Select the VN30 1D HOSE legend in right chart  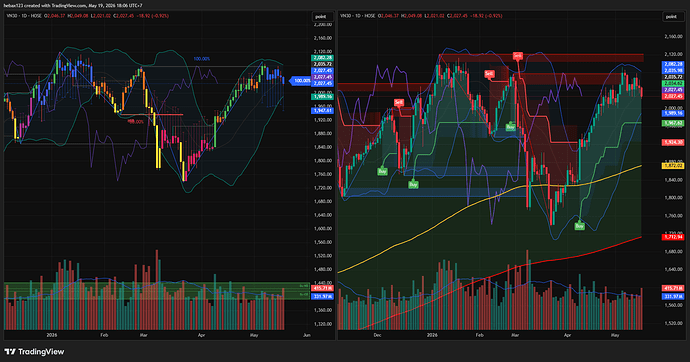pyautogui.click(x=358, y=16)
